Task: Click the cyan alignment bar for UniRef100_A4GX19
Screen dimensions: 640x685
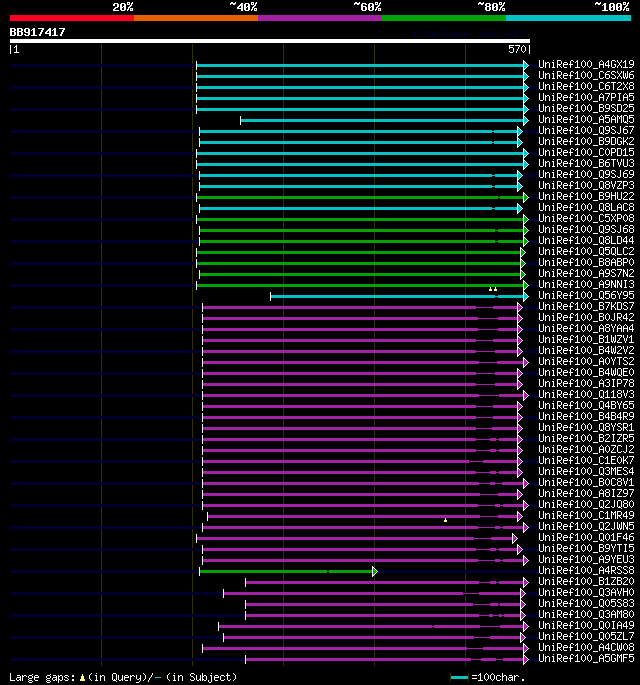Action: (360, 66)
